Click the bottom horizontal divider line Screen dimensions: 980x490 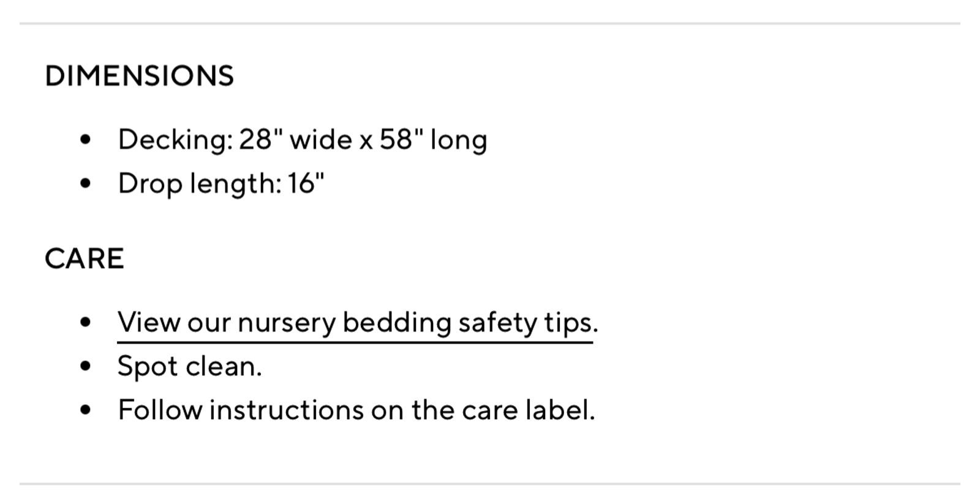click(490, 484)
